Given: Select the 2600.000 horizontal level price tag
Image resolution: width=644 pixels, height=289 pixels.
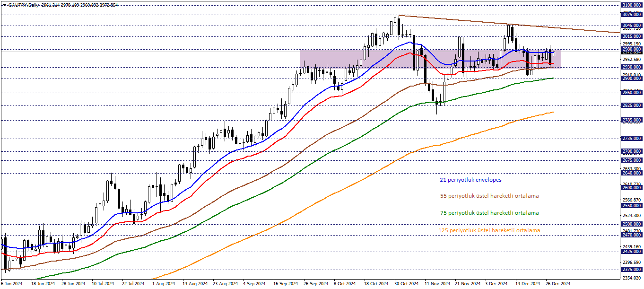Looking at the screenshot, I should click(x=631, y=188).
